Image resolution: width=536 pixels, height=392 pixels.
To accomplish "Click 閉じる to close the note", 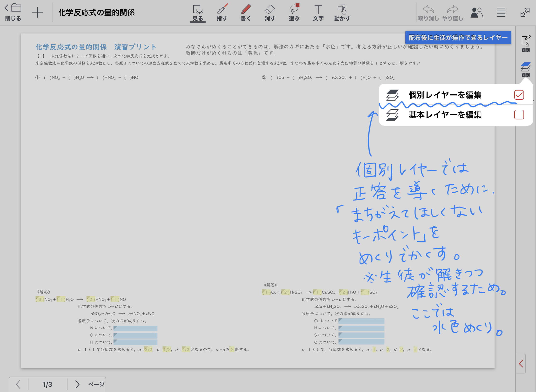I will tap(13, 13).
